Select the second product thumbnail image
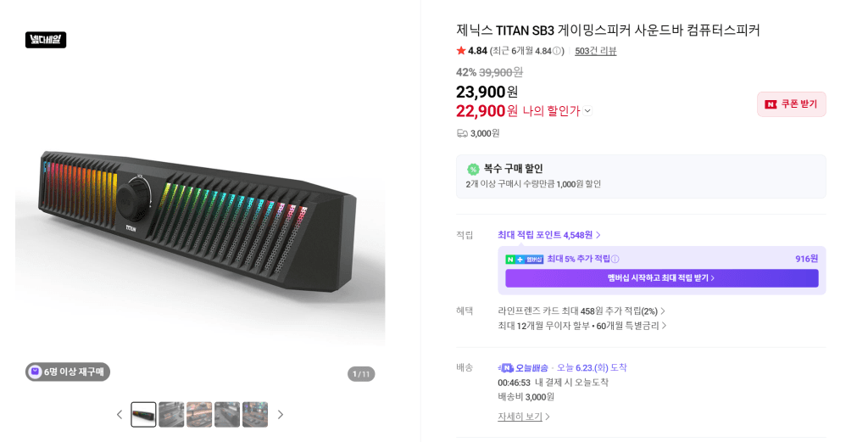This screenshot has width=868, height=442. [x=171, y=414]
